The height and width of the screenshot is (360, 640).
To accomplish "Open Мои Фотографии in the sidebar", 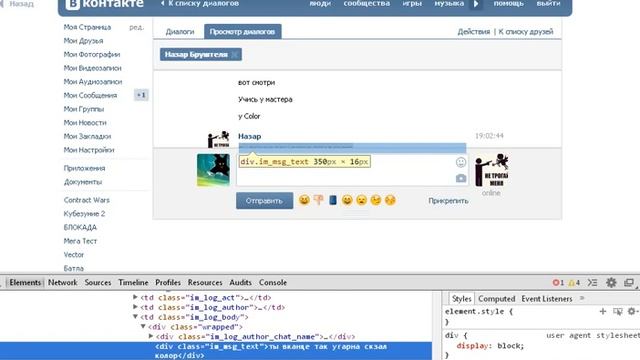I will (92, 54).
